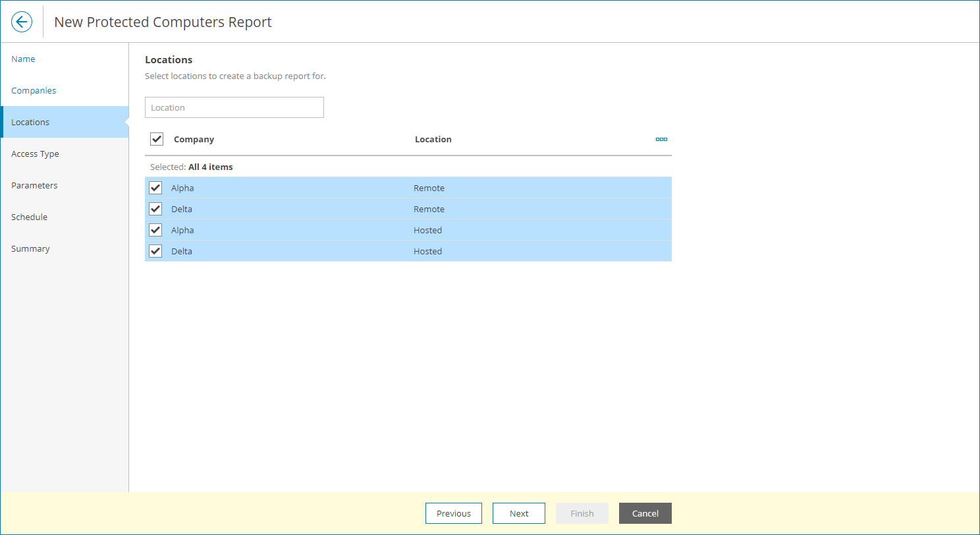This screenshot has height=535, width=980.
Task: Click the 'All 4 items' selection text
Action: [x=211, y=167]
